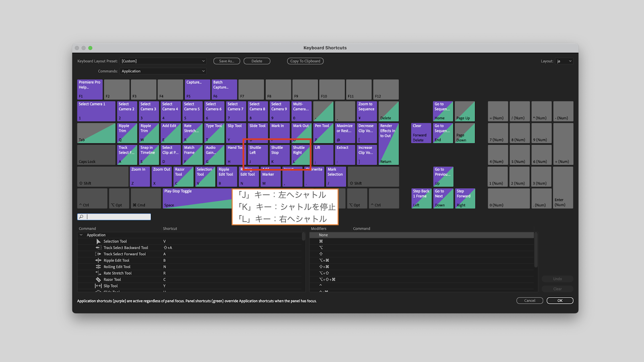Select the Shuttle Right L key

point(301,155)
